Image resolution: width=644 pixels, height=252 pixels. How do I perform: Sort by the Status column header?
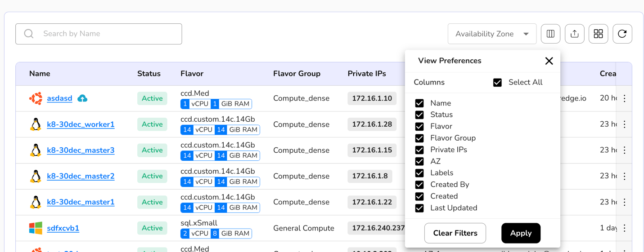[149, 74]
